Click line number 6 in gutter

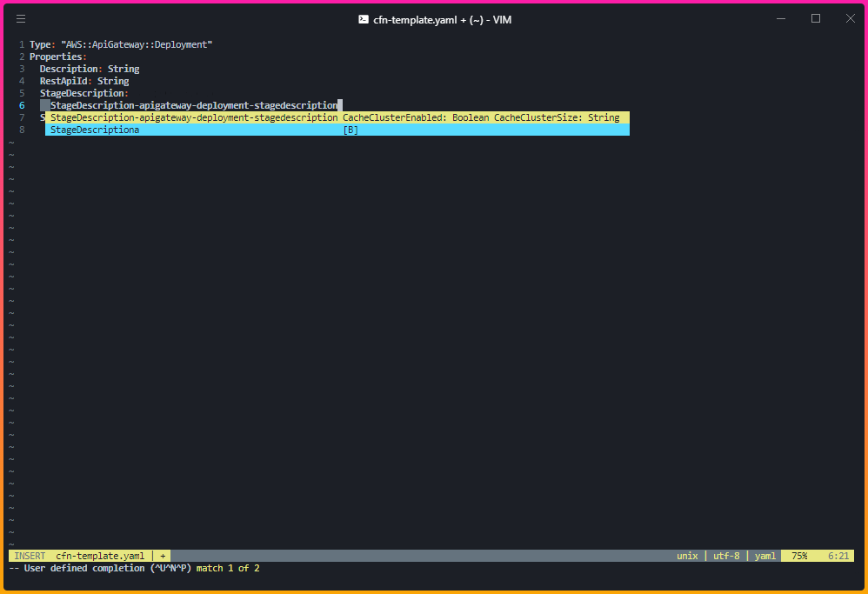click(22, 105)
